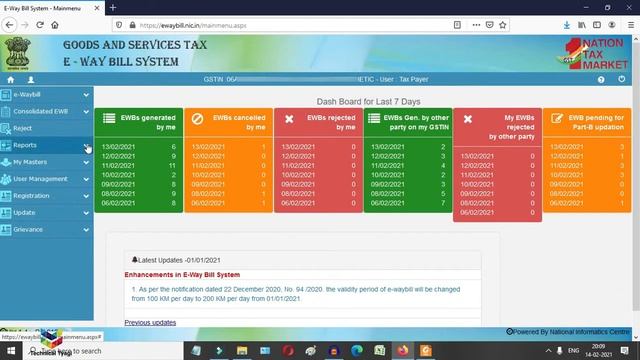Open a new browser tab

point(113,7)
